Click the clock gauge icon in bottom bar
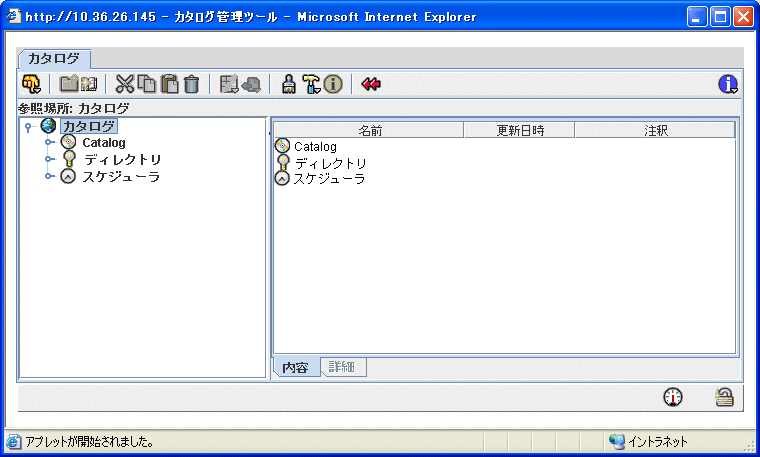The width and height of the screenshot is (760, 457). point(673,397)
